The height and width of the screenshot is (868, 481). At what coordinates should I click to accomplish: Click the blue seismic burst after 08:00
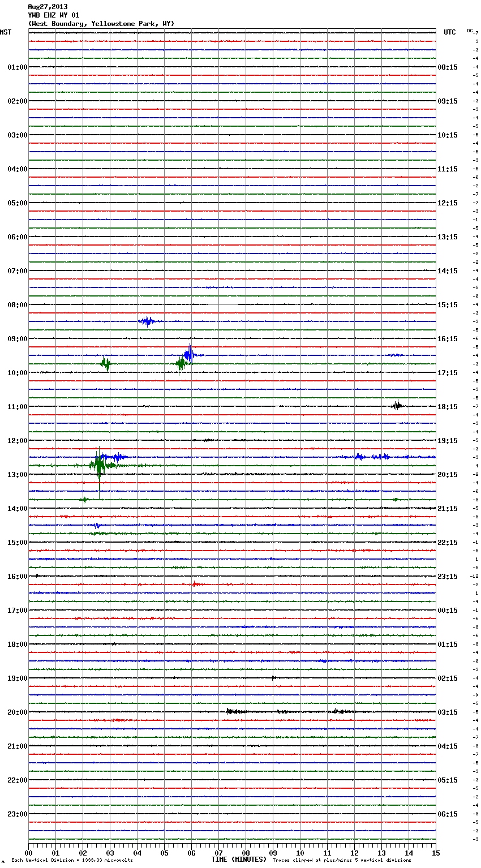tap(147, 321)
